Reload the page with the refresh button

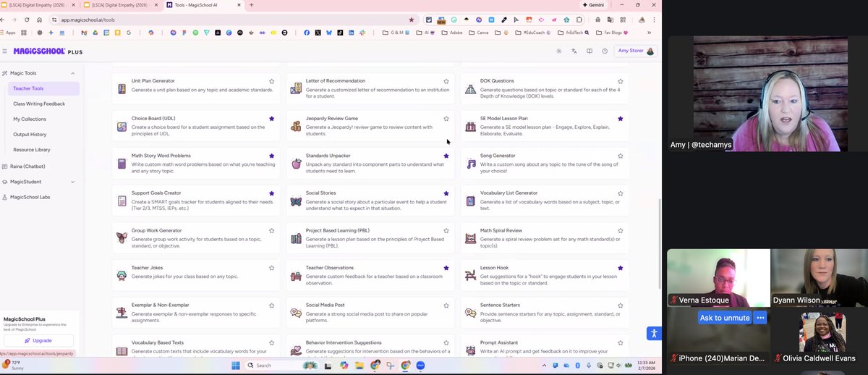[27, 20]
